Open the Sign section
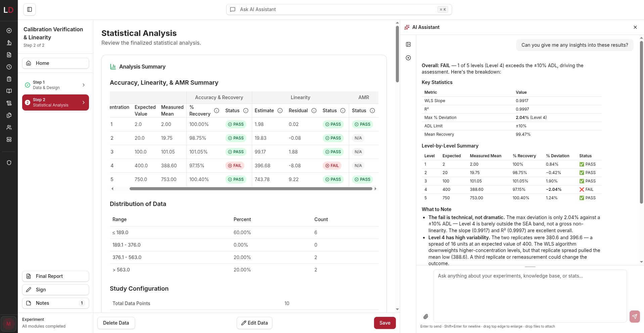Viewport: 644px width, 333px height. point(55,290)
